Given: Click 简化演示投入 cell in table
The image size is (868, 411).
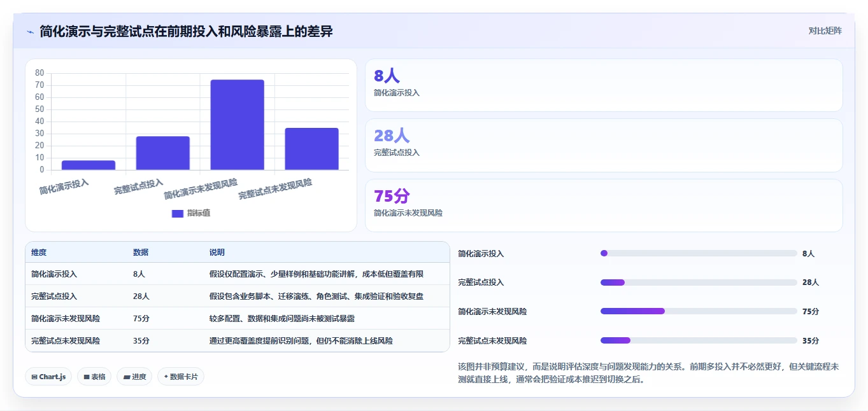Looking at the screenshot, I should pos(54,274).
